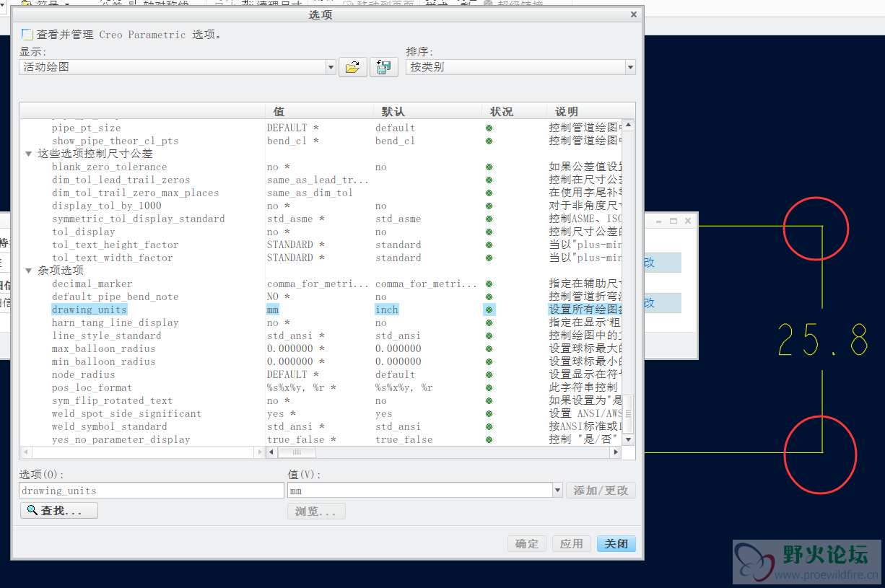
Task: Save the configuration with the disk icon
Action: tap(384, 67)
